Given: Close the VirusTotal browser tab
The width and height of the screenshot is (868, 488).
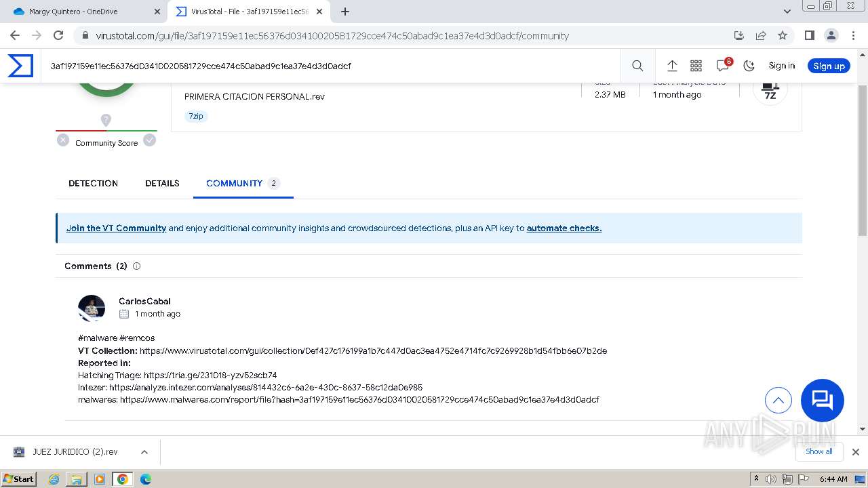Looking at the screenshot, I should 320,12.
